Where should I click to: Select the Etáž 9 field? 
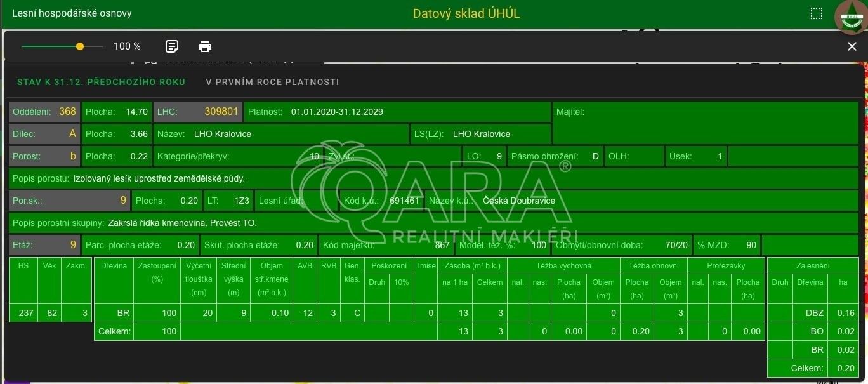tap(44, 245)
